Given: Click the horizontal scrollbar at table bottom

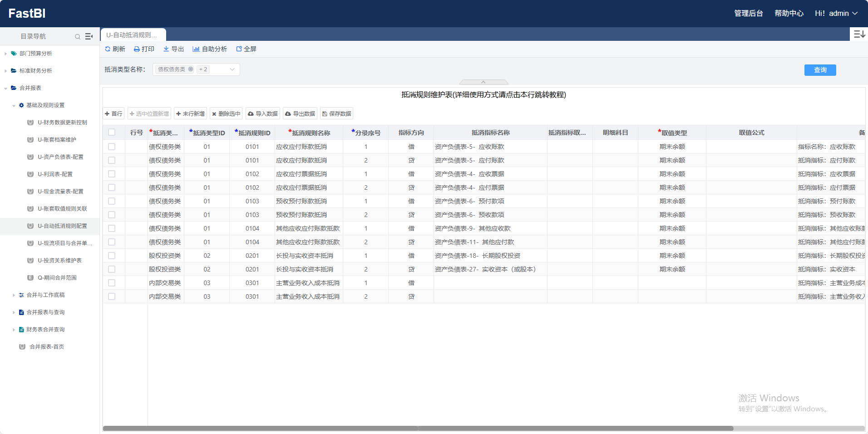Looking at the screenshot, I should [x=418, y=428].
